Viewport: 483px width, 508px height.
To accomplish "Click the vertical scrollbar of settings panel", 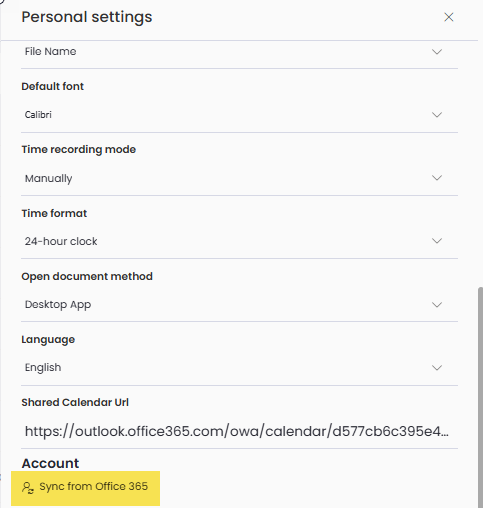I will (x=480, y=397).
